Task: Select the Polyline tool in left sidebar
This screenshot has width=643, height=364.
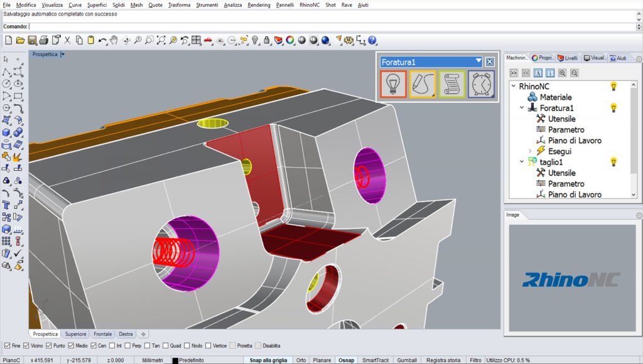Action: tap(6, 72)
